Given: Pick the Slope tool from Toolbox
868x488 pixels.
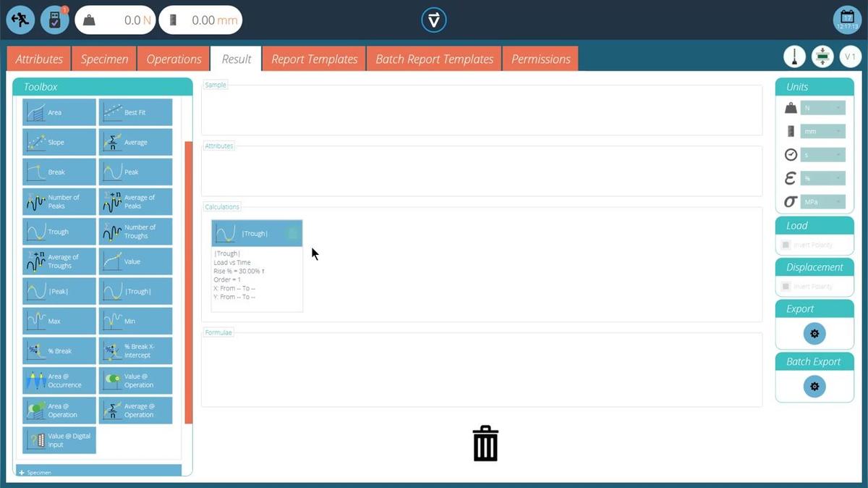Looking at the screenshot, I should pyautogui.click(x=59, y=143).
